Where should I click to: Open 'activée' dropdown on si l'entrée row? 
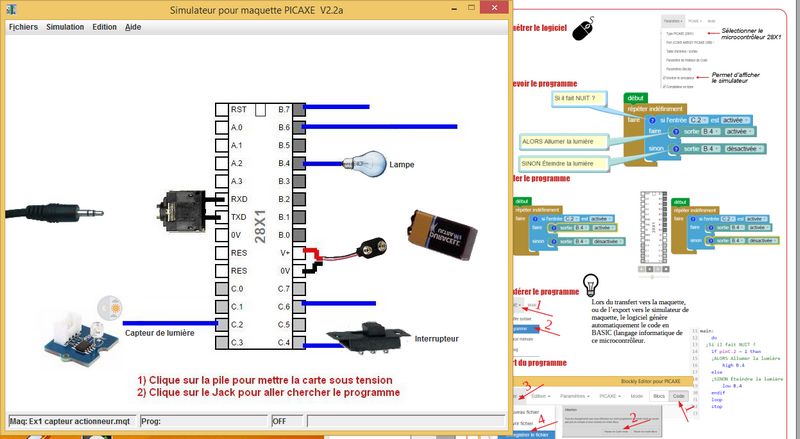pos(741,119)
